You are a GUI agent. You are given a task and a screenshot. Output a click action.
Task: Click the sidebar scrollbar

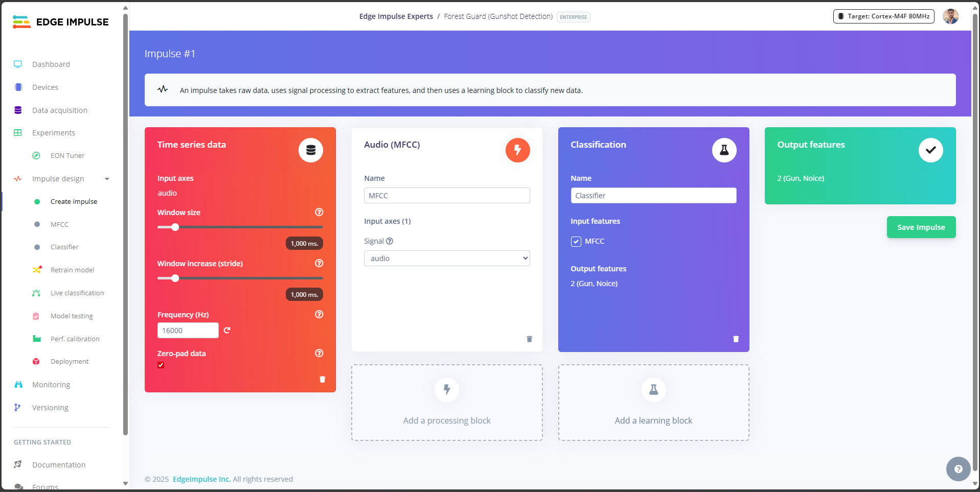(125, 224)
